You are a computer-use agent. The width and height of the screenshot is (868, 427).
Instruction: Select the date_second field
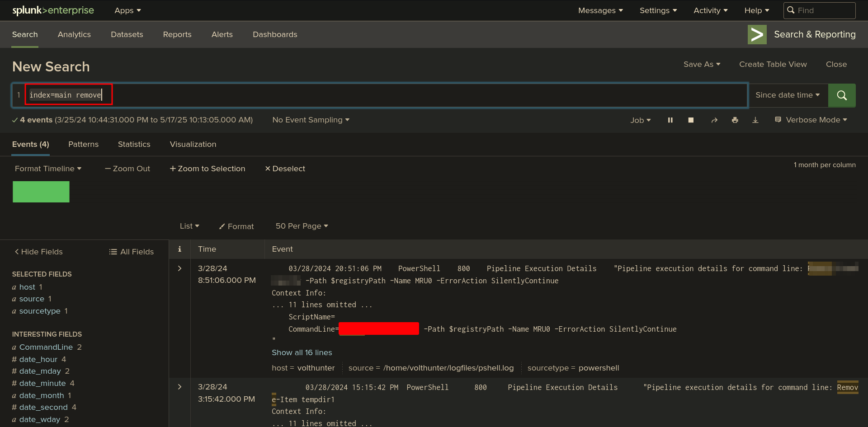[x=44, y=407]
